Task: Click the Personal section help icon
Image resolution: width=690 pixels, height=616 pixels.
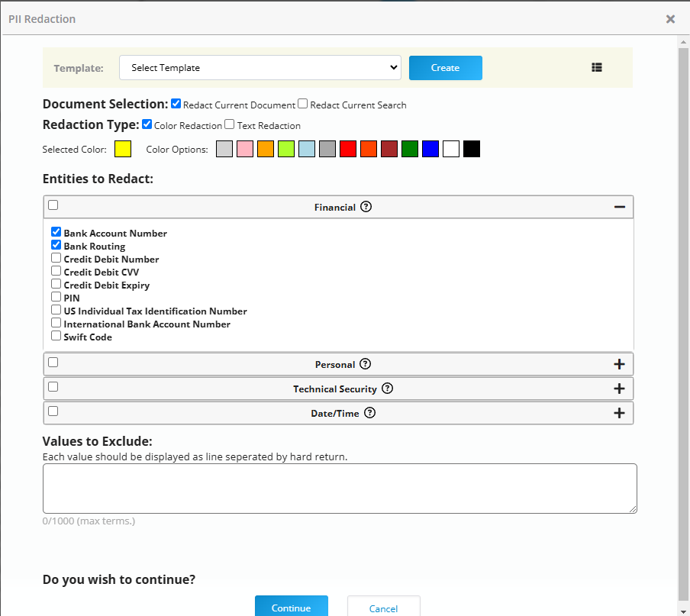Action: coord(365,364)
